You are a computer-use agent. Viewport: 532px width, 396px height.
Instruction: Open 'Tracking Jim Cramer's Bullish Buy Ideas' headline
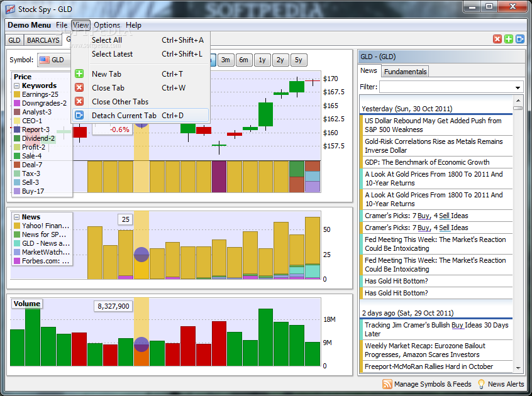[436, 329]
